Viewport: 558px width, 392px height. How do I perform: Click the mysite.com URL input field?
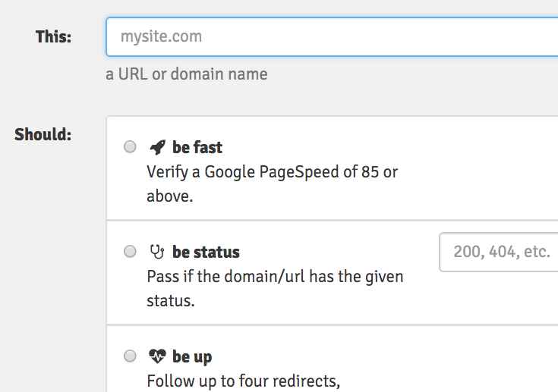334,36
